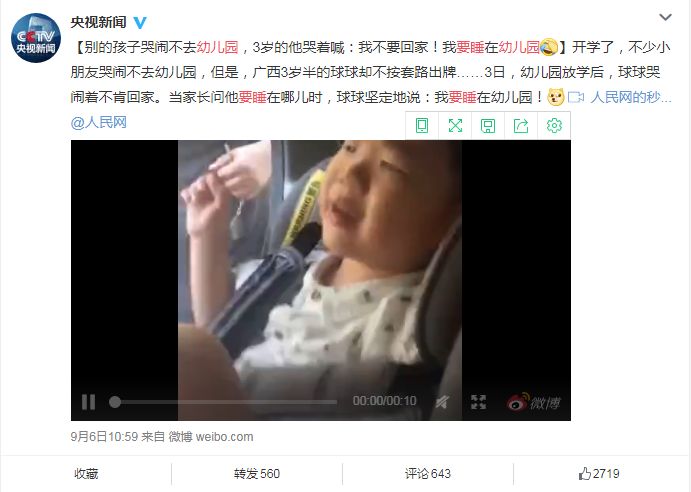Click the Weibo logo on the video

[534, 402]
